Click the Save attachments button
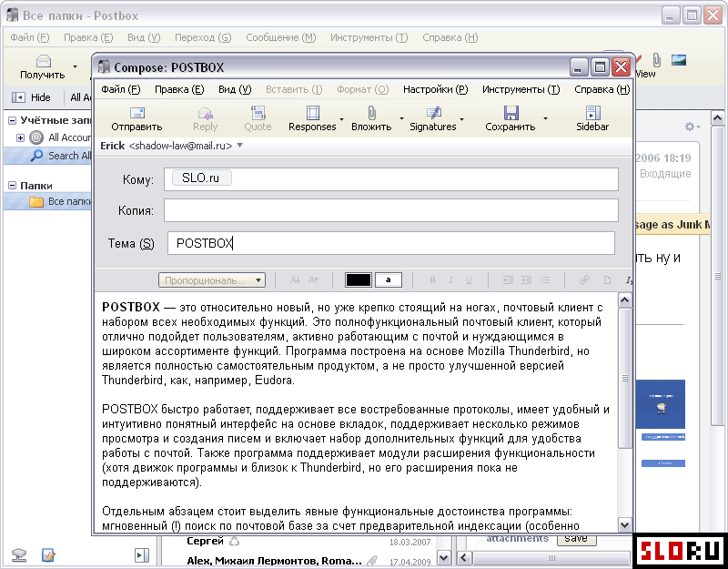728x569 pixels. (576, 539)
